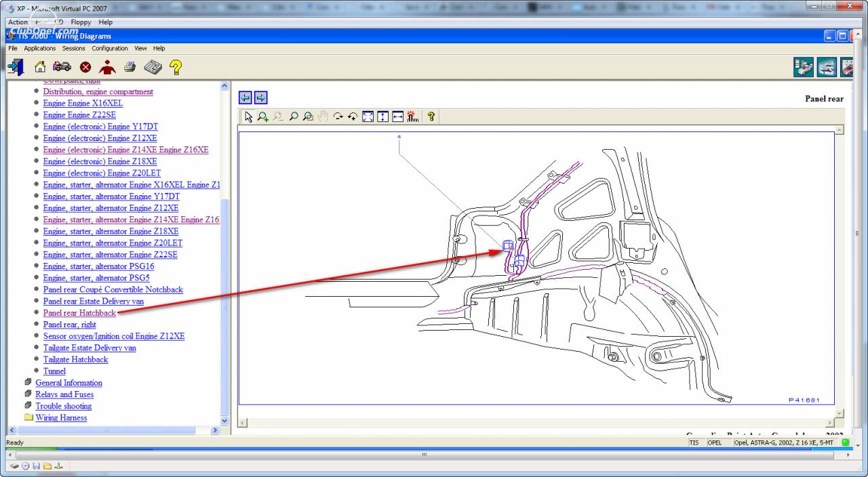Click the zoom window magnifier tool
The width and height of the screenshot is (868, 477).
click(x=308, y=117)
